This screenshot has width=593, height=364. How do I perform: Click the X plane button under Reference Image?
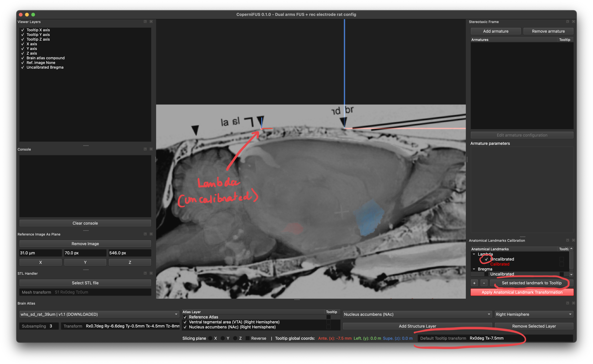click(x=40, y=262)
